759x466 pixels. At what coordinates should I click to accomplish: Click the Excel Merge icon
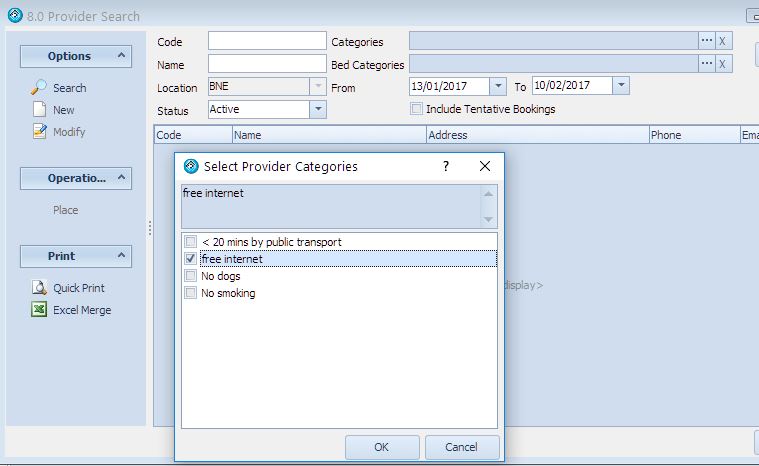(39, 310)
